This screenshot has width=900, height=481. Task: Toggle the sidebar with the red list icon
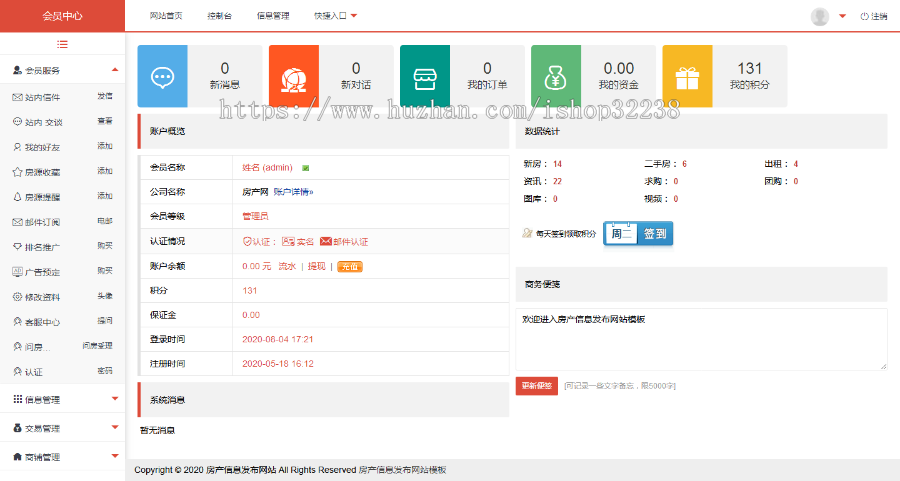(x=62, y=44)
